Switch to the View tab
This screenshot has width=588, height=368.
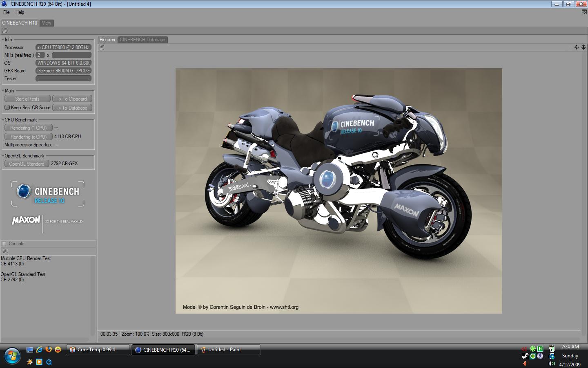coord(47,23)
